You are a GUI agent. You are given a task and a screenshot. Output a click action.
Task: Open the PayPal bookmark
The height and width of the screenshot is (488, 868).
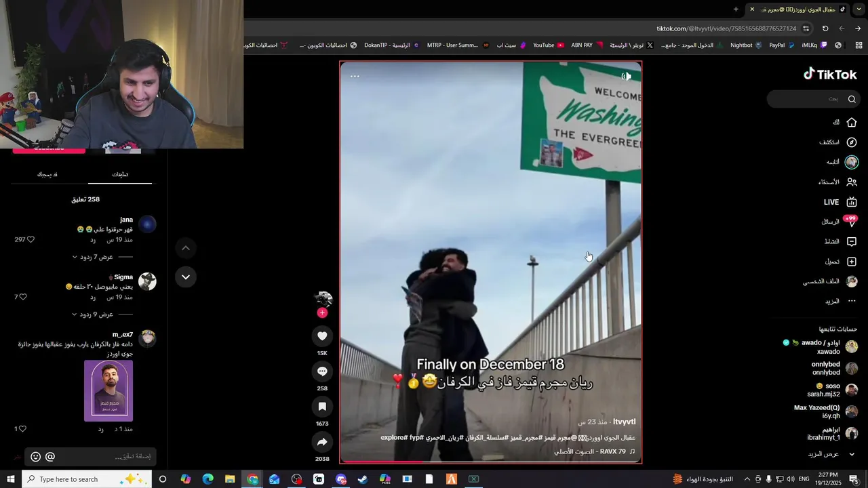pyautogui.click(x=782, y=45)
